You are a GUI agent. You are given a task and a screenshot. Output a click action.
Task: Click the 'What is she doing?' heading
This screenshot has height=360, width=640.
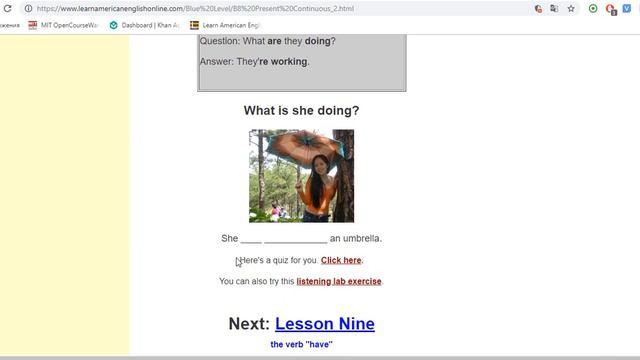[302, 111]
